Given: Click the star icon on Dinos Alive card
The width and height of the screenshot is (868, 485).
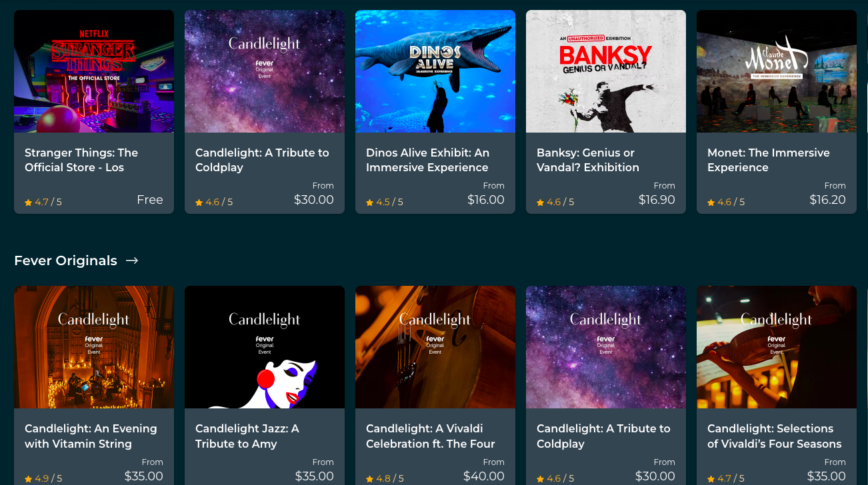Looking at the screenshot, I should tap(369, 203).
